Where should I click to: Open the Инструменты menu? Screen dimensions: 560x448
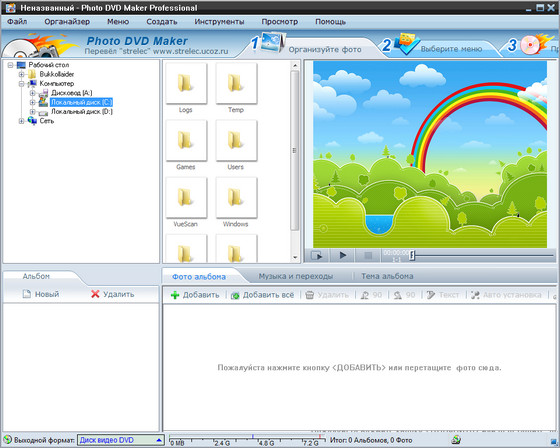pyautogui.click(x=219, y=21)
